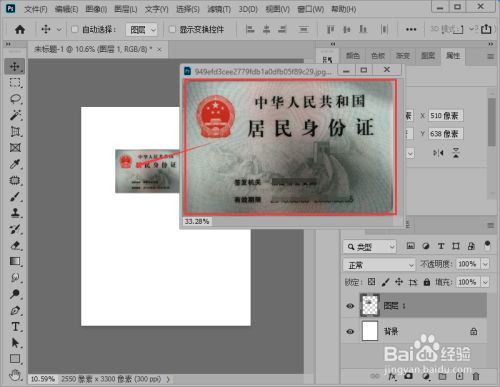Open the 正常 blend mode dropdown
This screenshot has width=500, height=387.
click(x=379, y=265)
